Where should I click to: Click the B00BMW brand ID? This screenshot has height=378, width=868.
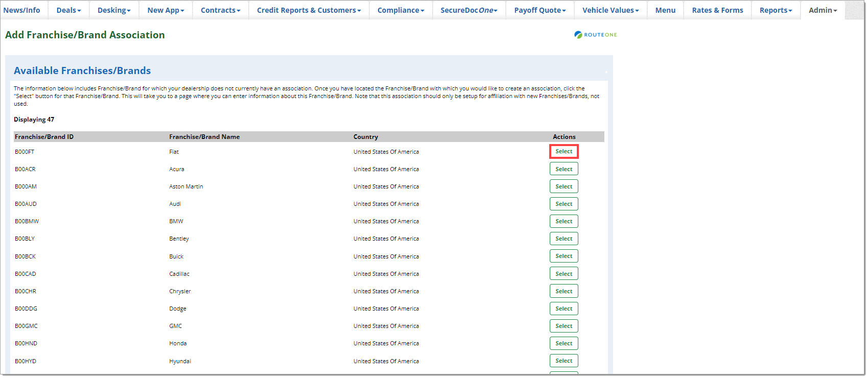[27, 221]
